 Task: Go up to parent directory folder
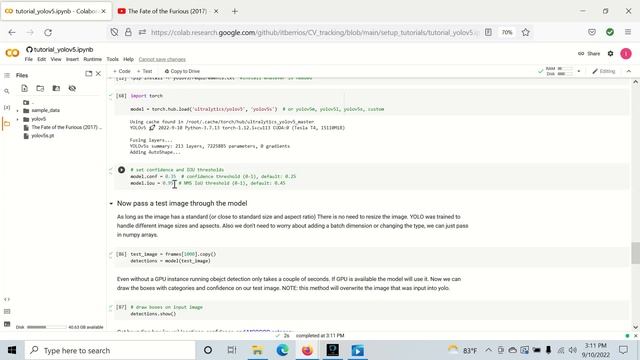click(27, 102)
